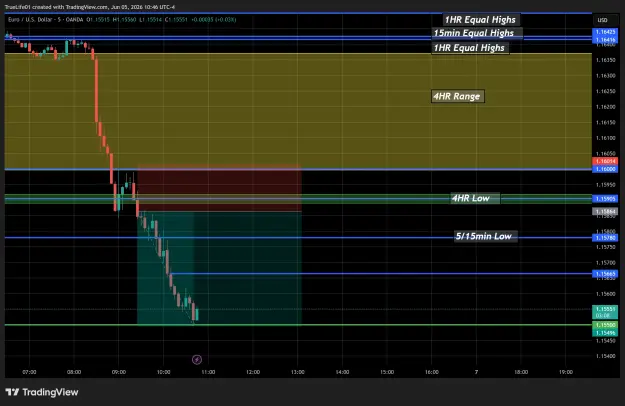Click the blue 1.15665 price tag

[x=605, y=274]
